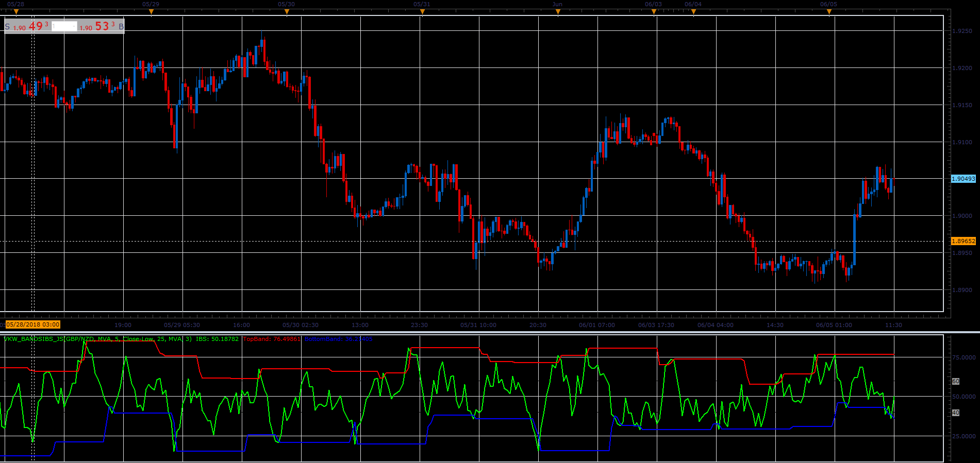Viewport: 980px width, 463px height.
Task: Click the 05/28 orange day marker
Action: pos(16,11)
